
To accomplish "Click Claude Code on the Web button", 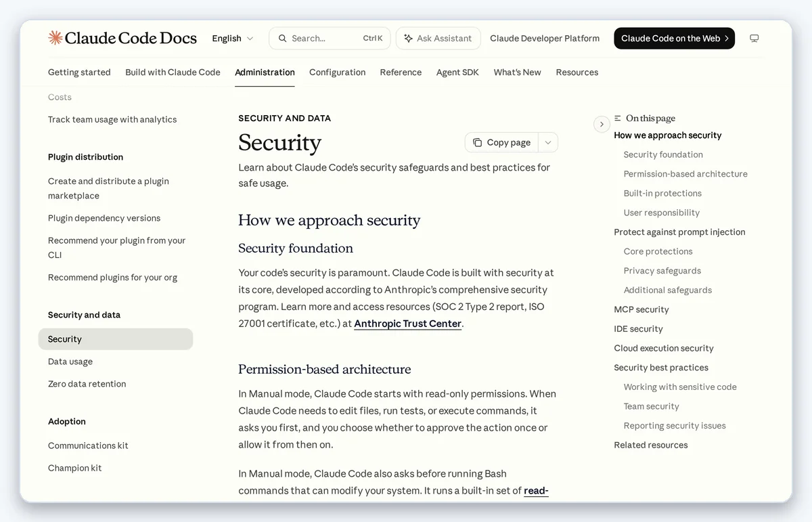I will click(x=674, y=39).
